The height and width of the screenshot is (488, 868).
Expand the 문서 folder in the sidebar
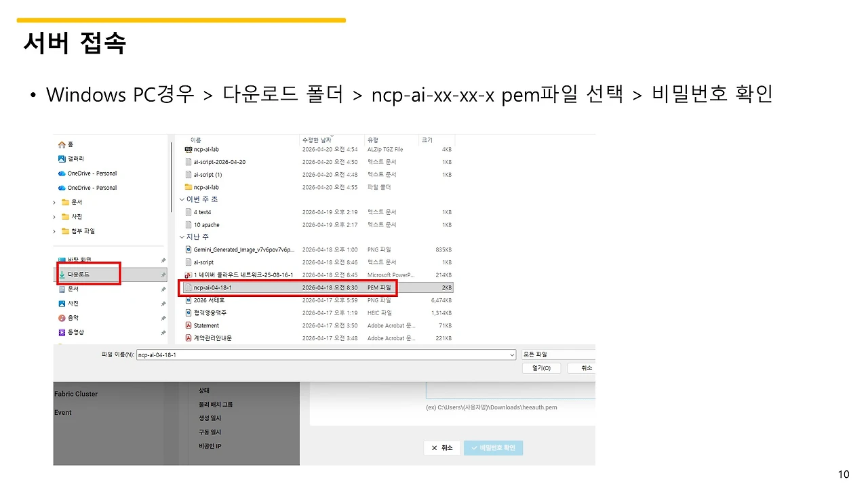[54, 201]
